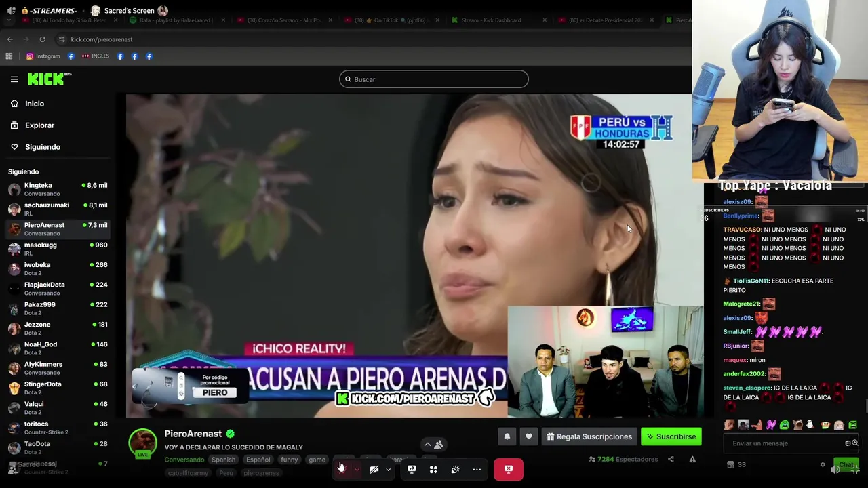Click the PieroArenast live avatar
The height and width of the screenshot is (488, 868).
[142, 443]
